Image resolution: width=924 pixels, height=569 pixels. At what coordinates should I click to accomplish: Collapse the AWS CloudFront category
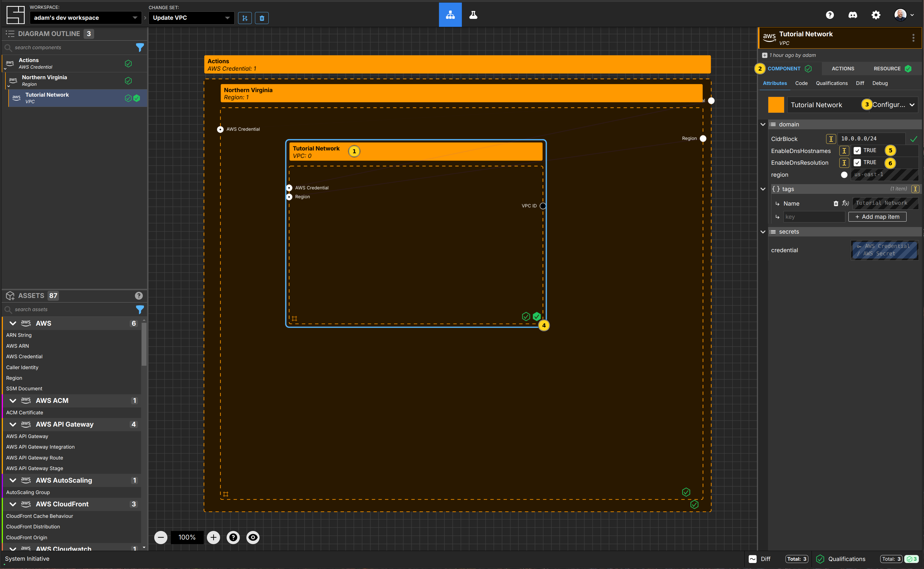coord(13,504)
